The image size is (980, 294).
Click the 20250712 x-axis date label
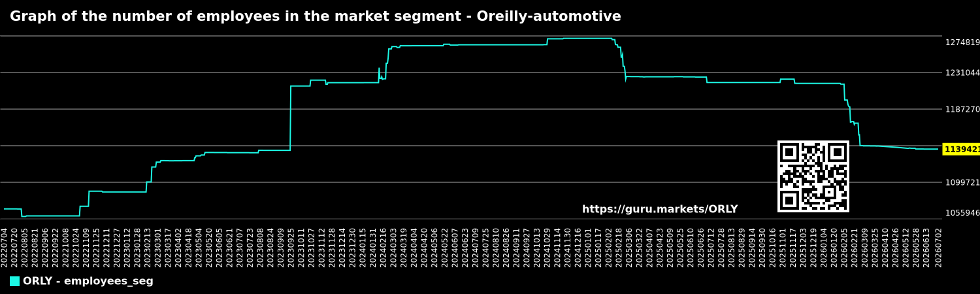tap(711, 247)
